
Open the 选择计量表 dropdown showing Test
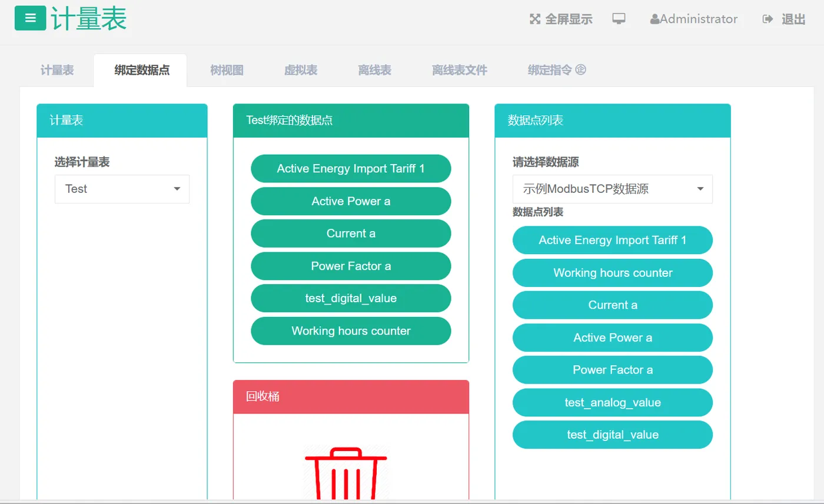[x=121, y=189]
